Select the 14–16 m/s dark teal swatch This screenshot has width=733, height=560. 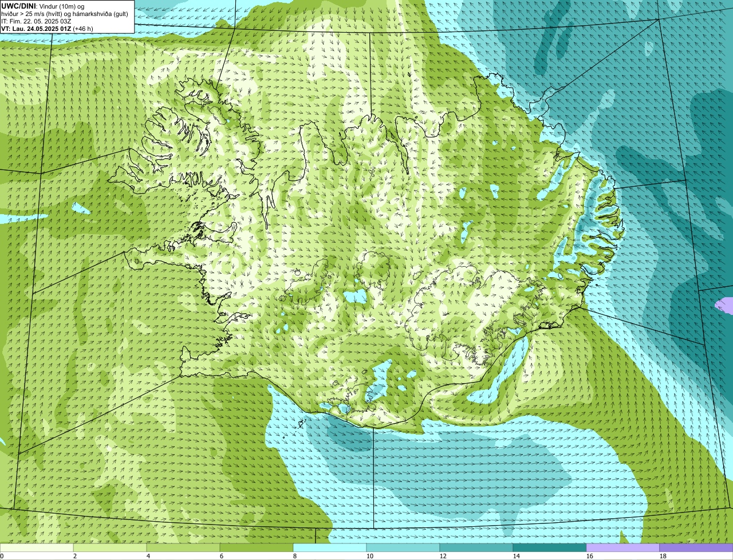coord(550,548)
